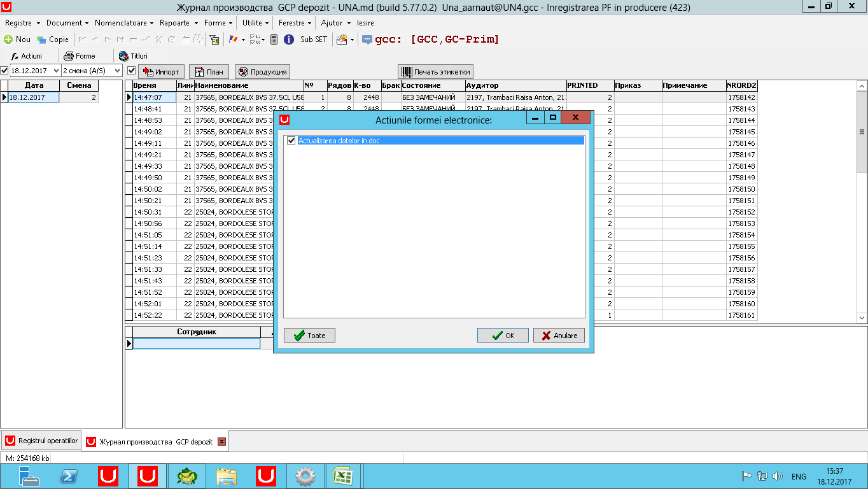Click the frog icon in the taskbar
The width and height of the screenshot is (868, 489).
187,476
